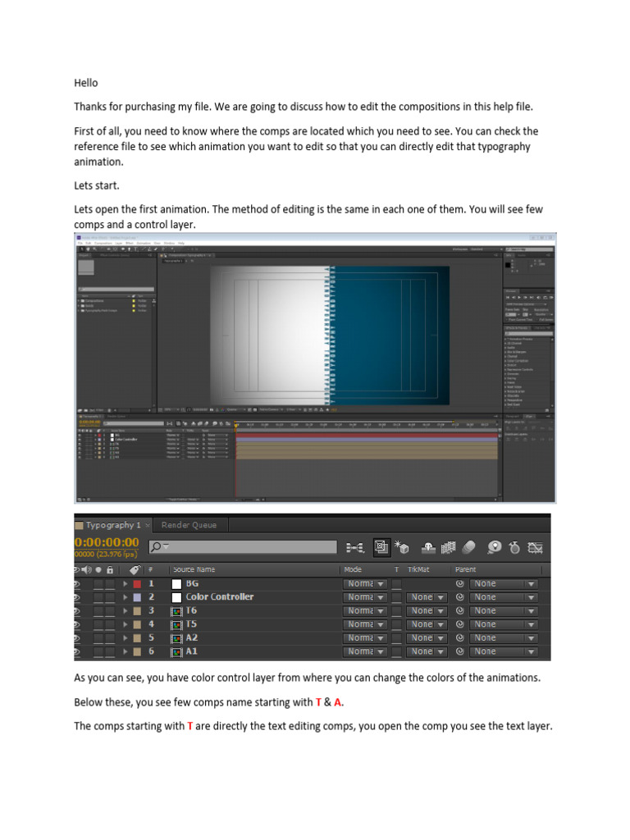Image resolution: width=630 pixels, height=840 pixels.
Task: Click lavender label color of Color Controller
Action: click(137, 597)
